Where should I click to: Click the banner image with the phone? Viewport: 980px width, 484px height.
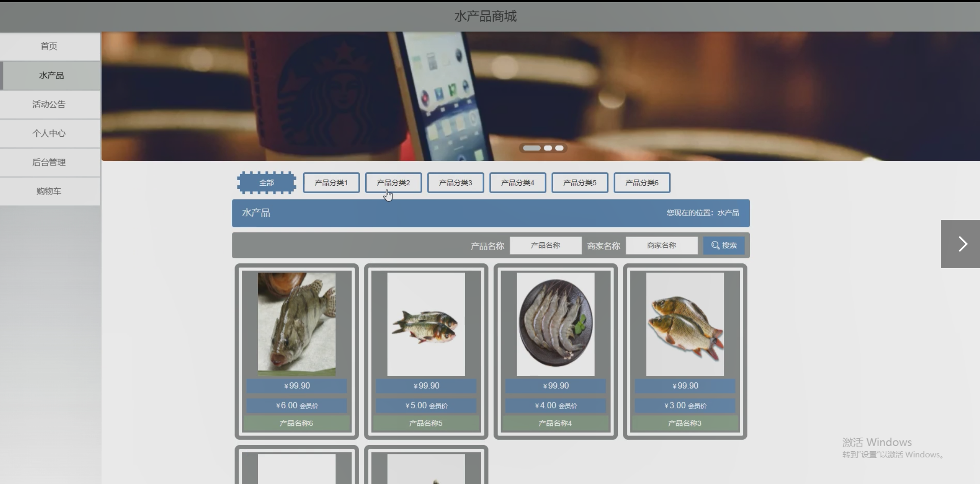pyautogui.click(x=541, y=96)
